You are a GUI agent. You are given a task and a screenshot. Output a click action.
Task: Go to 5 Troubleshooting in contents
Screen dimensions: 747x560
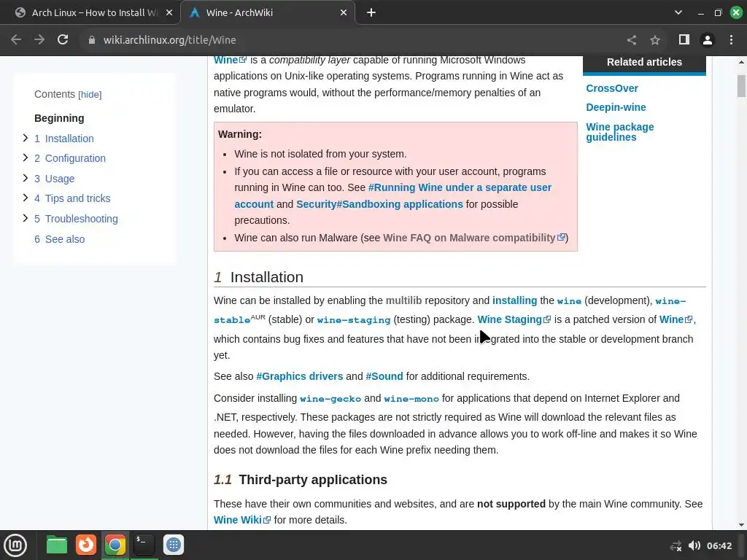76,219
